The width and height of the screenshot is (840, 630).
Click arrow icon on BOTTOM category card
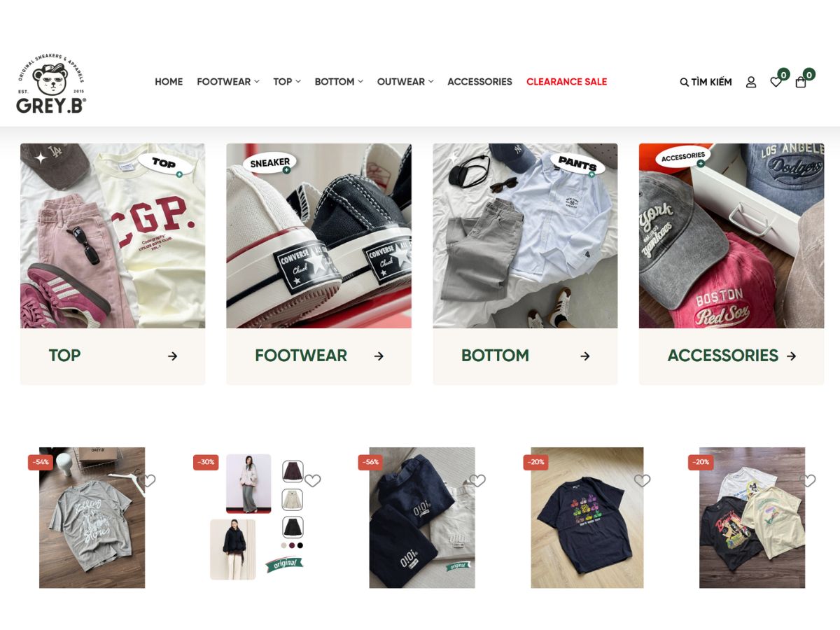coord(585,356)
